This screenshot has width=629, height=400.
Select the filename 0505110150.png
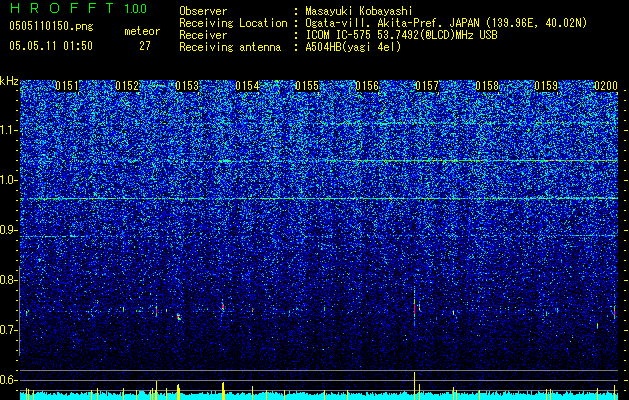51,26
